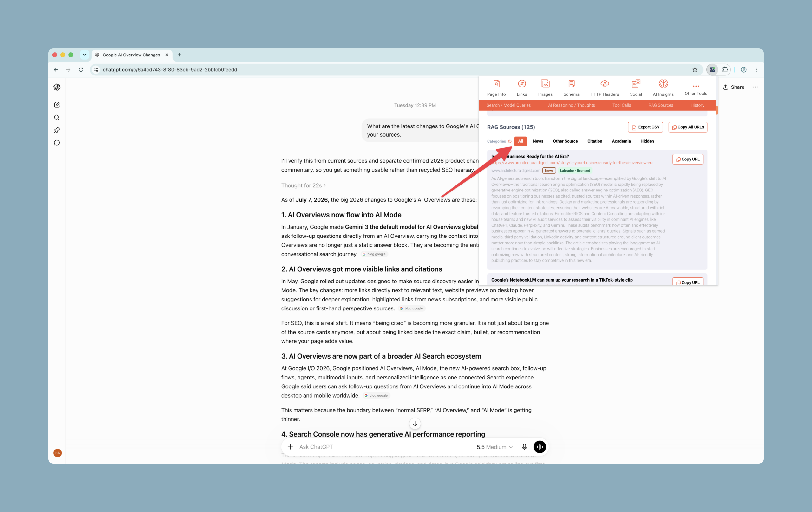Go back in browser history
Screen dimensions: 812x512
(x=56, y=70)
